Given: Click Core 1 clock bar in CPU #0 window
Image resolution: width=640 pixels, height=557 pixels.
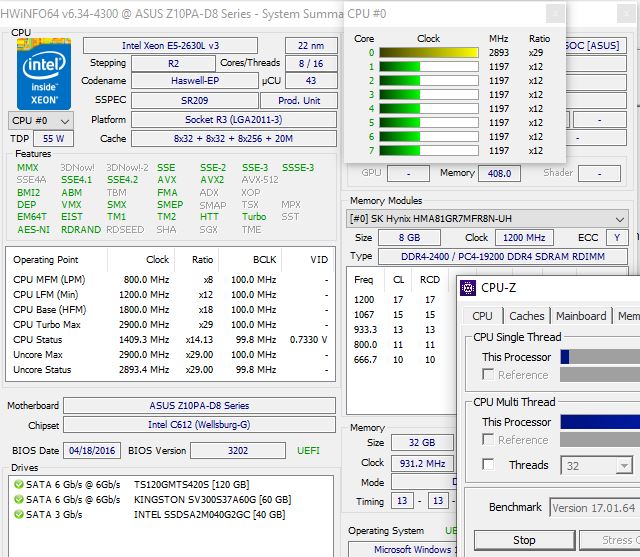Looking at the screenshot, I should 429,67.
